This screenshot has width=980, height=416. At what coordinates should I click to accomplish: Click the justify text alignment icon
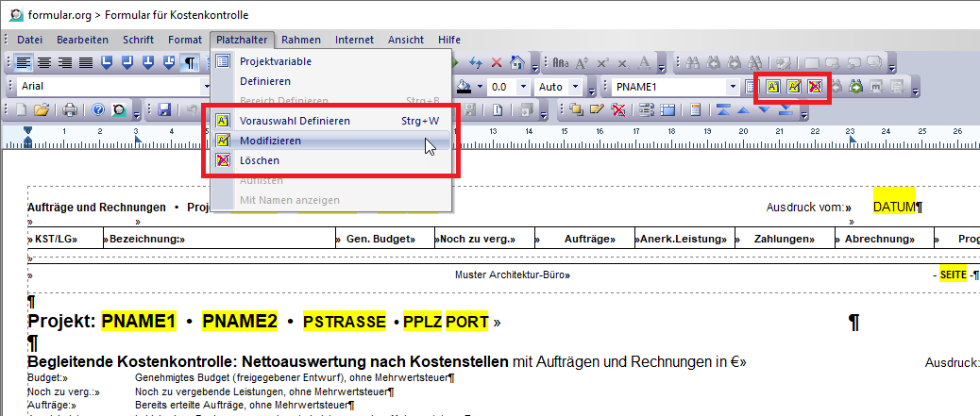pyautogui.click(x=86, y=63)
